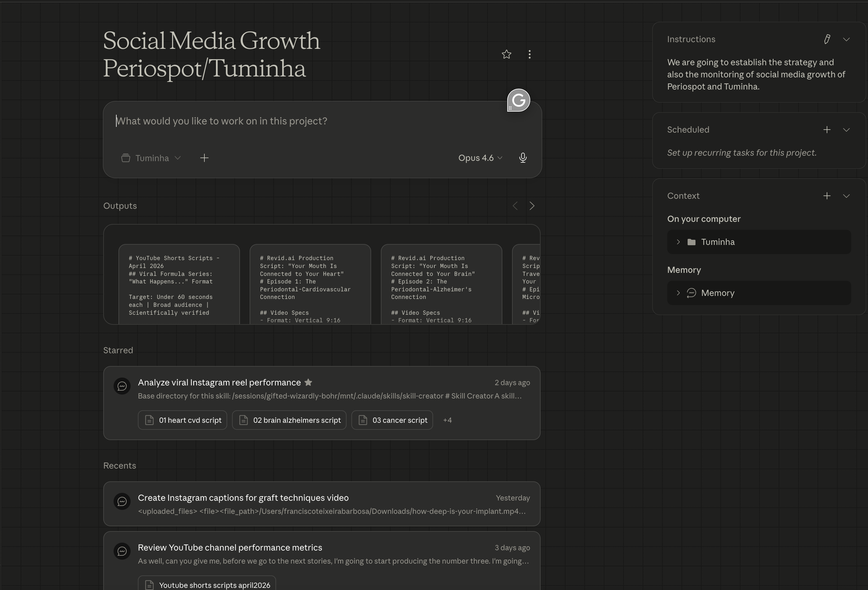The height and width of the screenshot is (590, 868).
Task: Open the Opus 4.6 model selector
Action: click(x=480, y=158)
